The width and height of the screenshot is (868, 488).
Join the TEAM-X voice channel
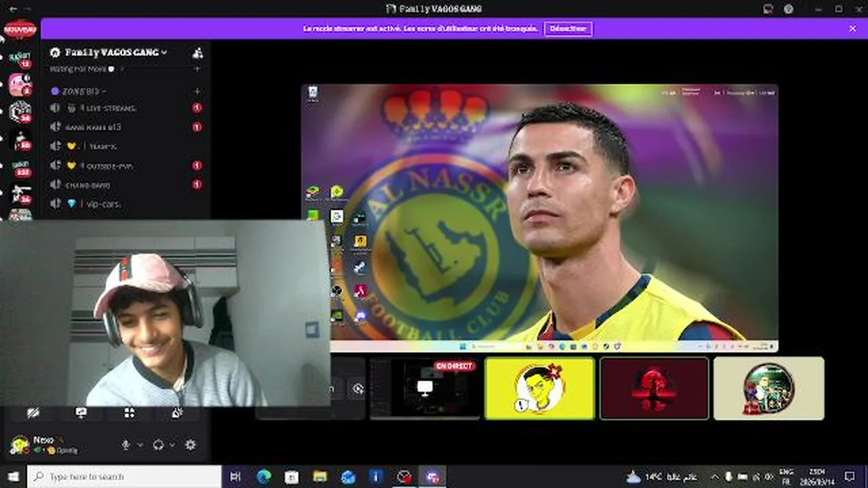pos(125,146)
